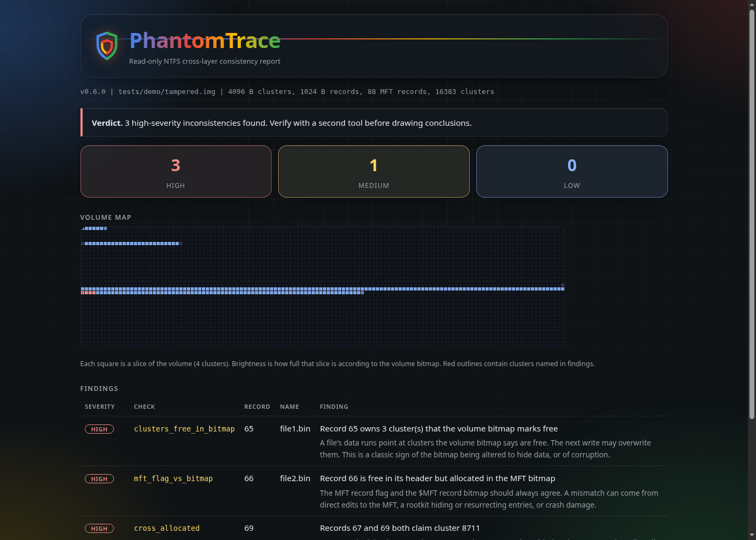
Task: Click the red outlined squares in volume map
Action: click(88, 293)
